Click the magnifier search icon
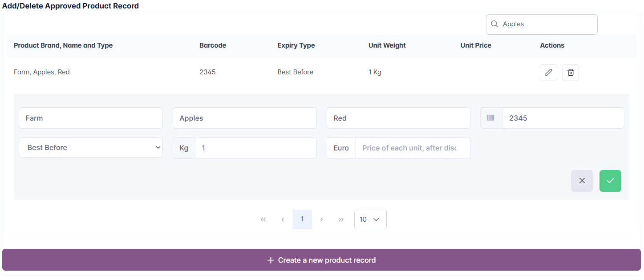 [x=494, y=24]
